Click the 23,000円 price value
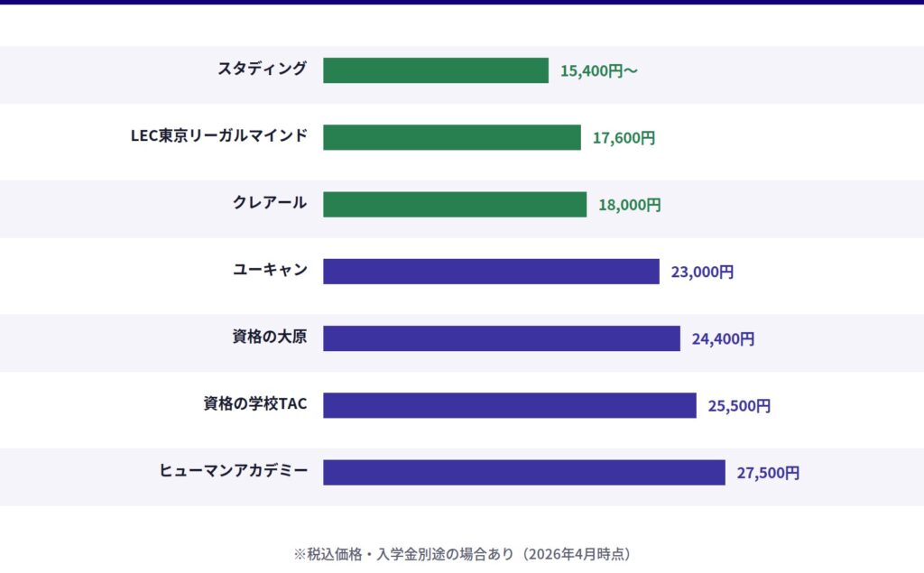924x573 pixels. coord(702,272)
